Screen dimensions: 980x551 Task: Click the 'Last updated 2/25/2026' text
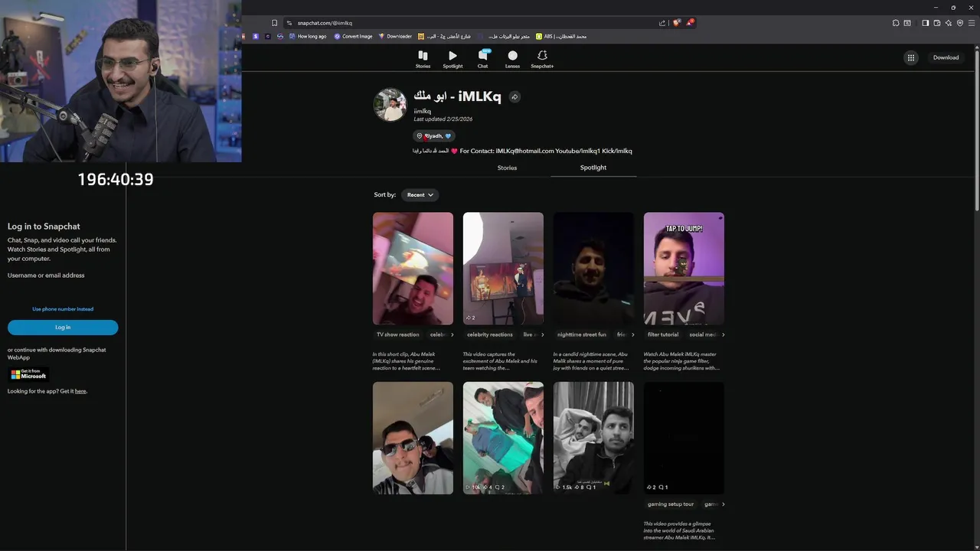tap(443, 119)
